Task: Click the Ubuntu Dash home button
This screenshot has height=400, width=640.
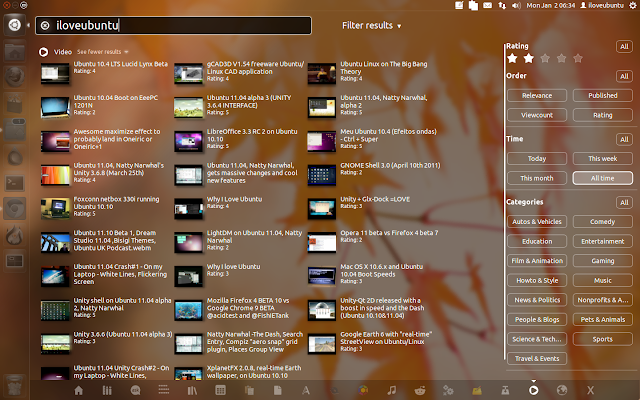Action: [15, 25]
